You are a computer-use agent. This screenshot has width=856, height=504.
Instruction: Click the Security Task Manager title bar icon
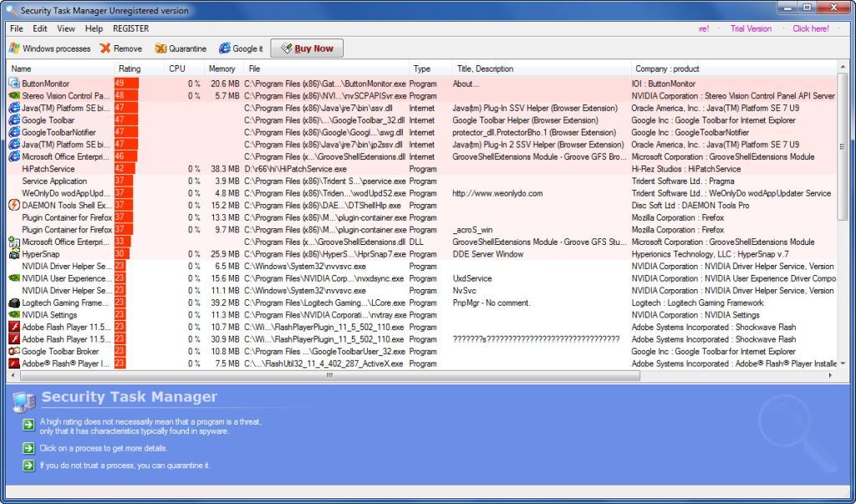(11, 10)
